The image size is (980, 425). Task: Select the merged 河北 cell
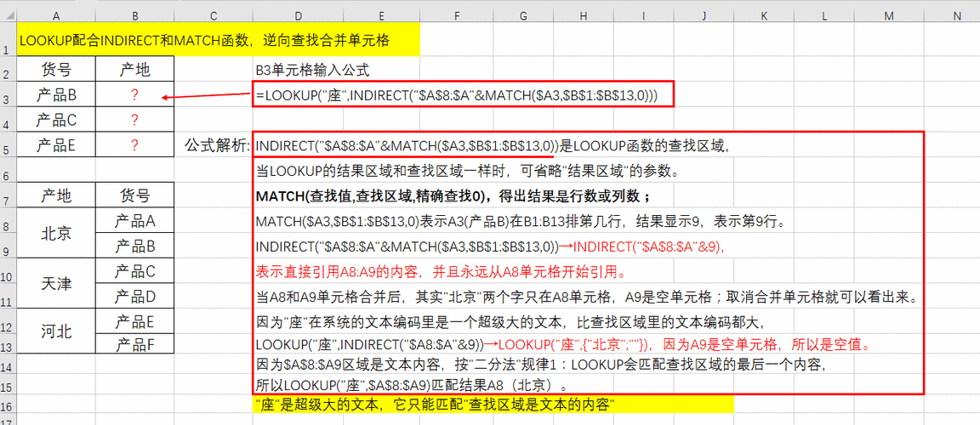point(56,331)
